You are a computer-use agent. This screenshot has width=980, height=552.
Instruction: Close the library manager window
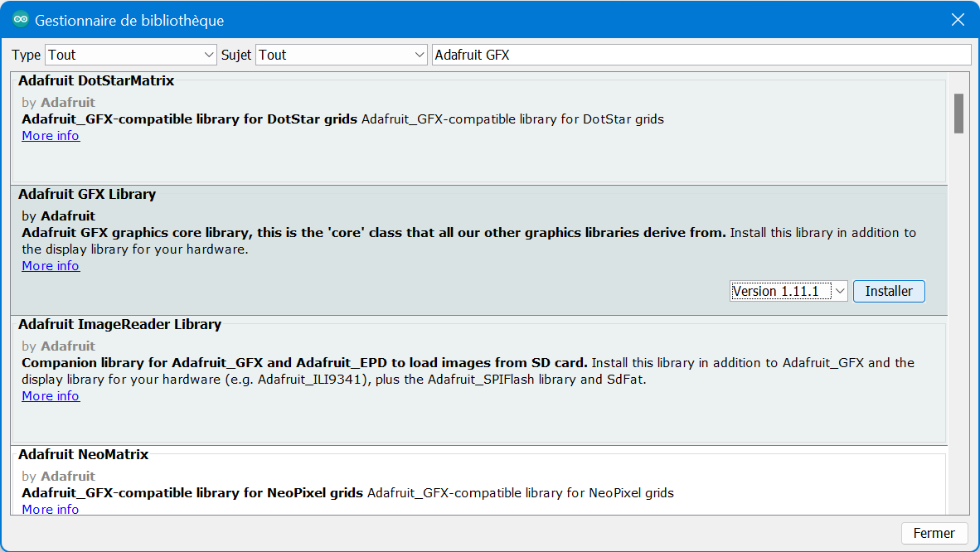click(958, 20)
